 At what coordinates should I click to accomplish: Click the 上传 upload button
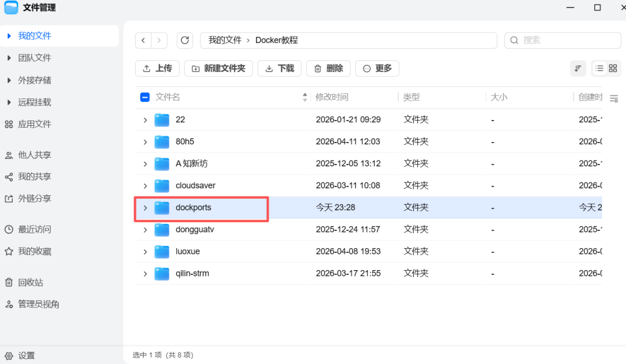tap(157, 68)
